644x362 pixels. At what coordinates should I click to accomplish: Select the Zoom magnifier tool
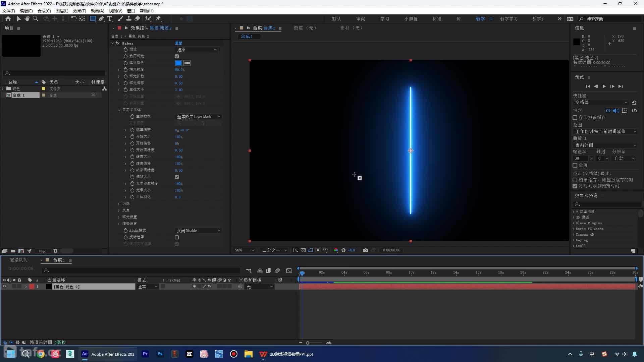click(36, 19)
